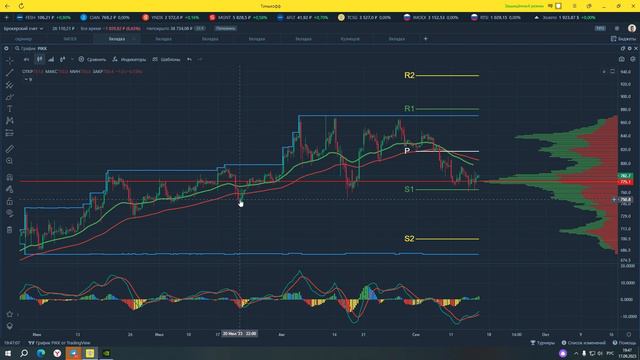Remove drawings using the trash icon
640x360 pixels.
pos(9,230)
